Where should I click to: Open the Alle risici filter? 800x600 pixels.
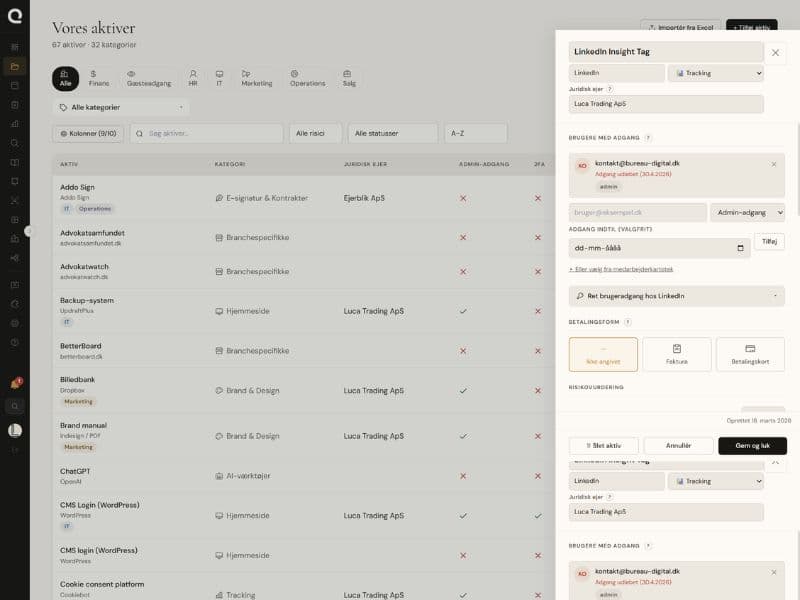point(316,134)
